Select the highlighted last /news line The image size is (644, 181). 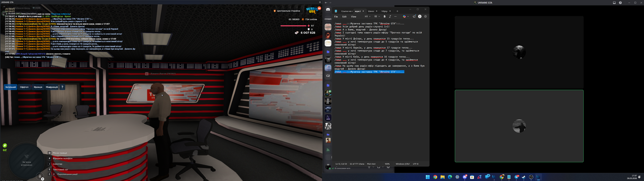pyautogui.click(x=369, y=72)
